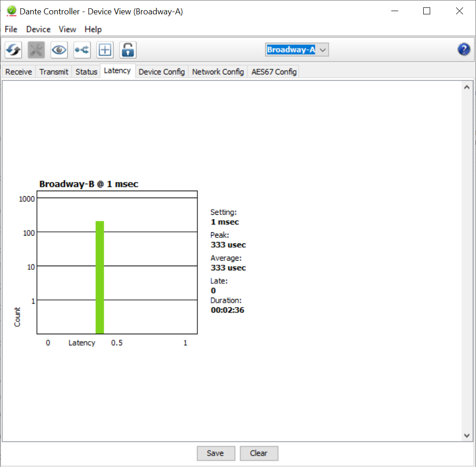This screenshot has height=467, width=476.
Task: Open the Broadway-A device dropdown
Action: coord(323,50)
